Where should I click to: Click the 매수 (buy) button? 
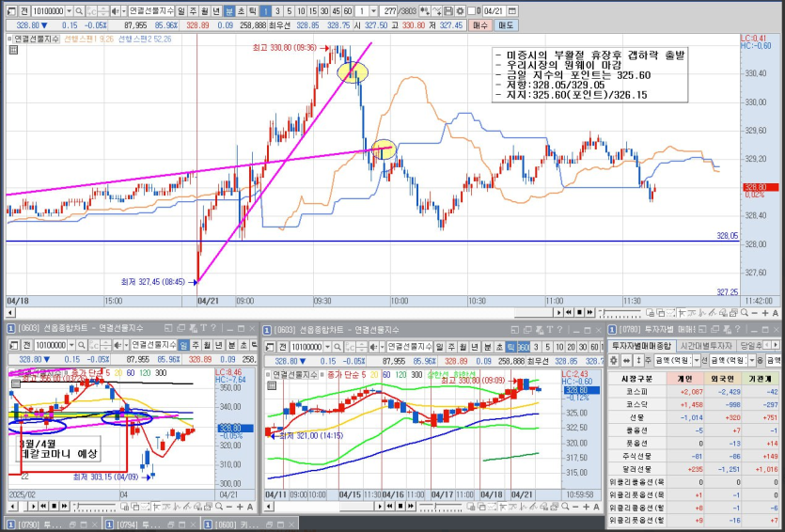coord(480,25)
